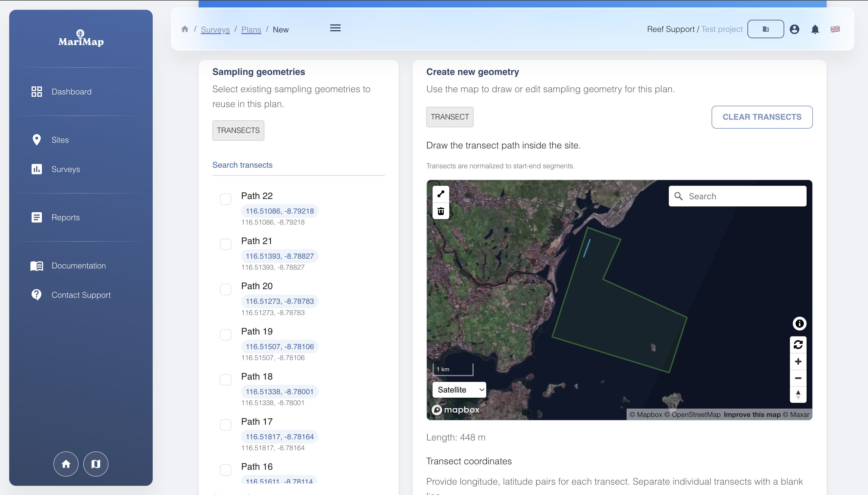Open notifications bell icon
The width and height of the screenshot is (868, 495).
coord(815,30)
